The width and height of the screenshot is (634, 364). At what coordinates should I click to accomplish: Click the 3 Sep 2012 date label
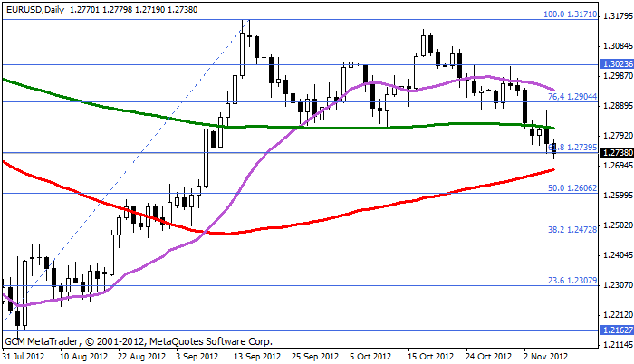point(197,357)
